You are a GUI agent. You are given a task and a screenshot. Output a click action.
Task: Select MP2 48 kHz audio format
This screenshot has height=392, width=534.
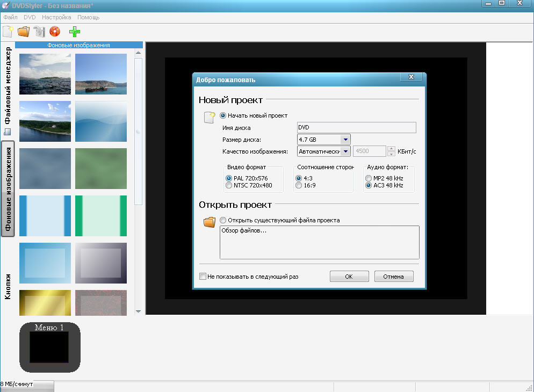coord(369,178)
